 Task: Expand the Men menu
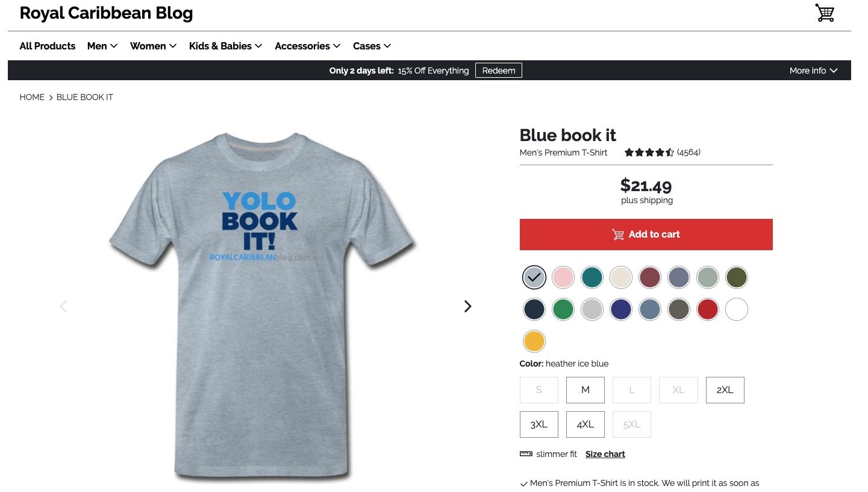click(102, 46)
